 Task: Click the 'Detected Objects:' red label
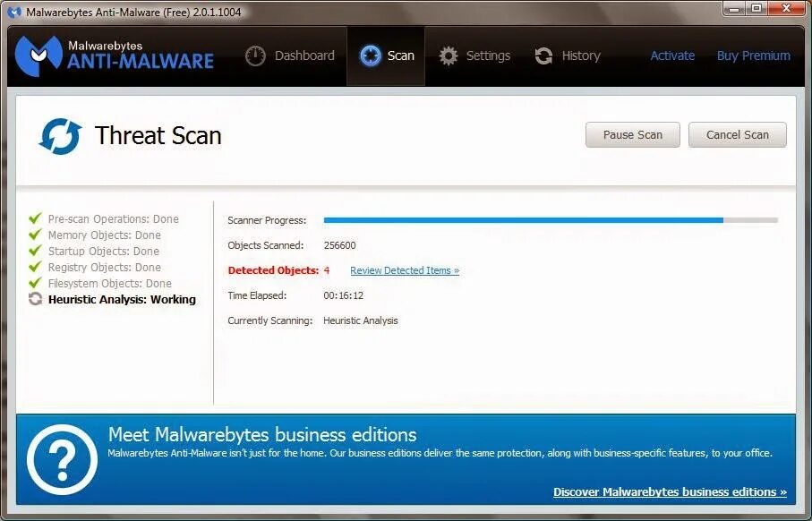click(273, 270)
